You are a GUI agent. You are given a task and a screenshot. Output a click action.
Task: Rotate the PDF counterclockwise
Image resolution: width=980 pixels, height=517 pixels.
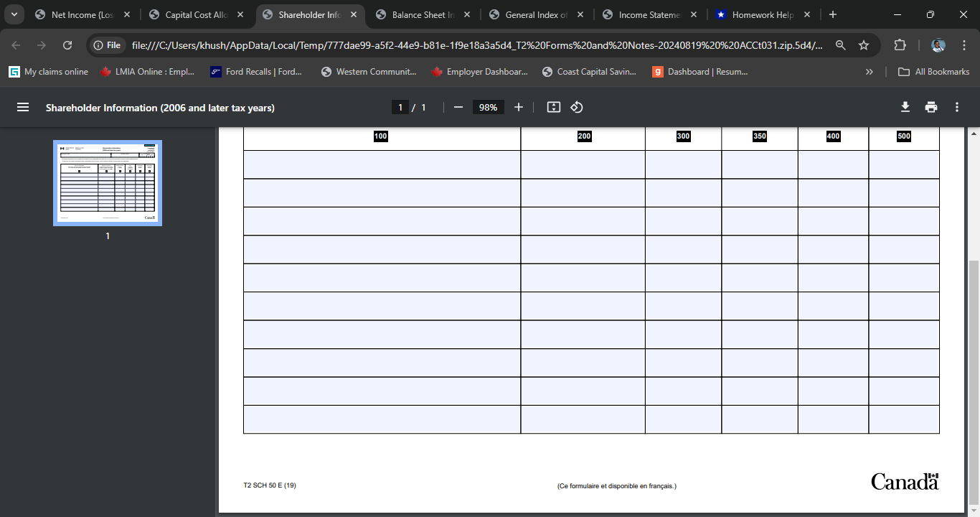[577, 107]
